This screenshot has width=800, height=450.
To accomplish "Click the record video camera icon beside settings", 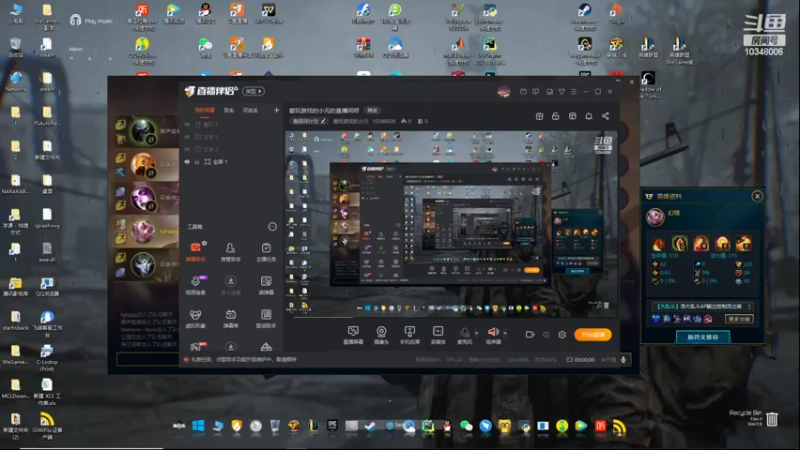I will pyautogui.click(x=530, y=335).
